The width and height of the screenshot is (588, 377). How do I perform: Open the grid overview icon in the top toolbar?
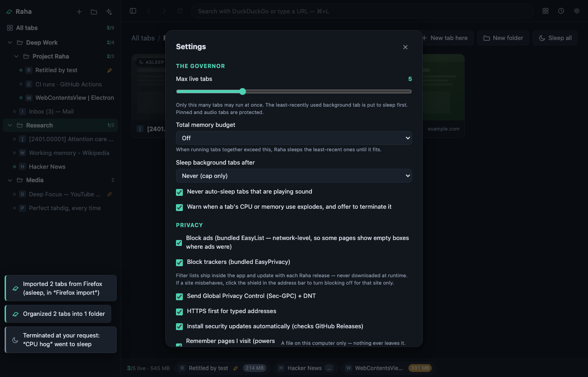point(546,11)
